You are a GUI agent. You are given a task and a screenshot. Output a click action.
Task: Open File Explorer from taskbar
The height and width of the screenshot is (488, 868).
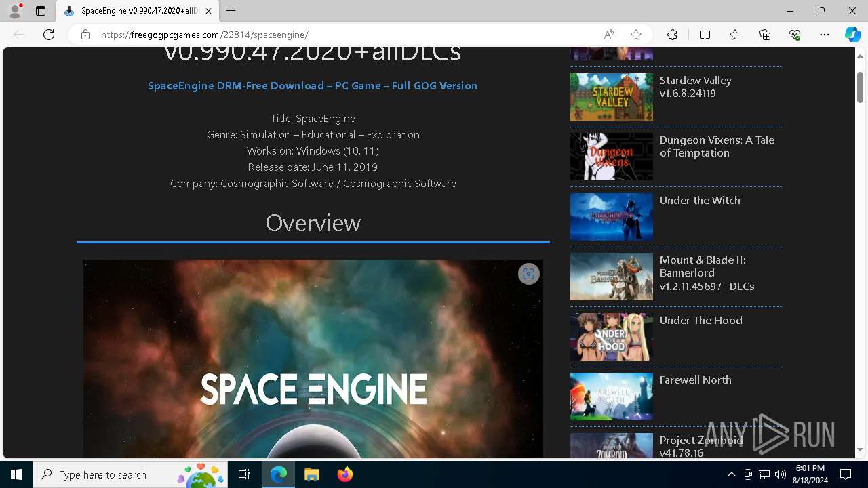311,474
